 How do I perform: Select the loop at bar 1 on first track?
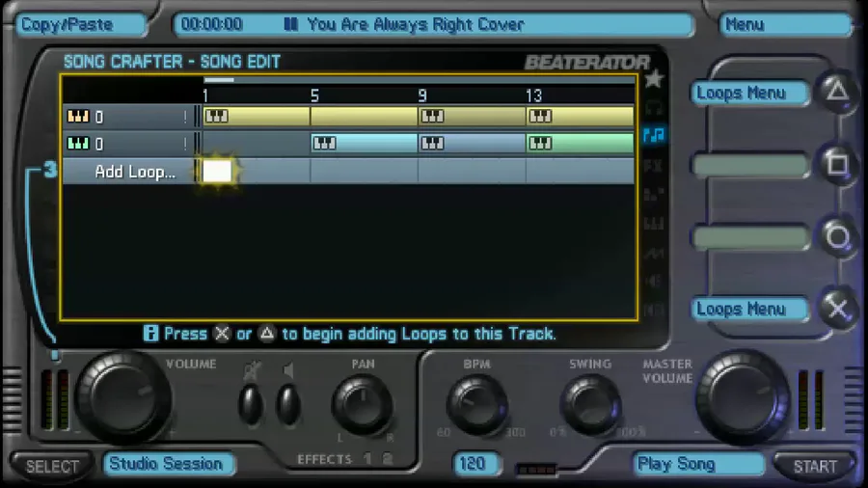point(257,116)
